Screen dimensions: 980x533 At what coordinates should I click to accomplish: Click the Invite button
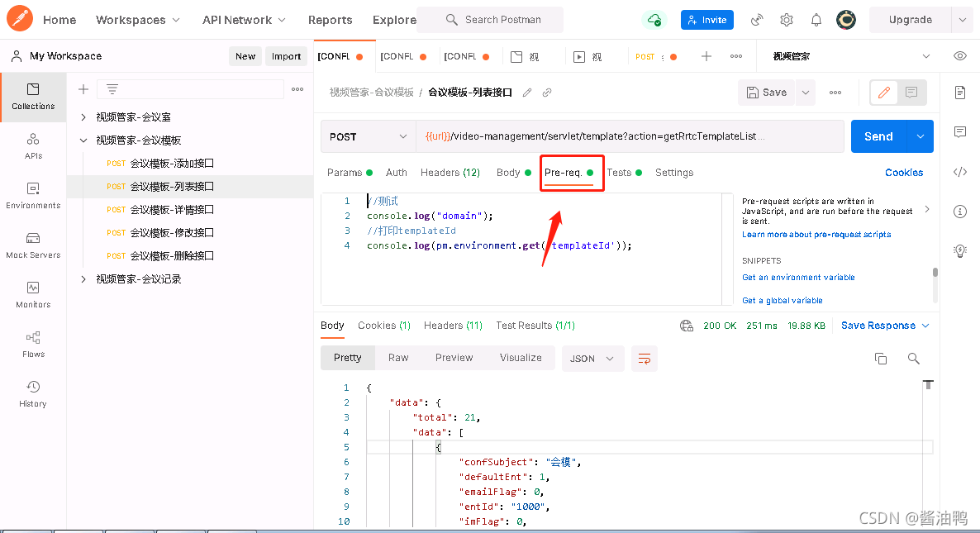[x=706, y=20]
